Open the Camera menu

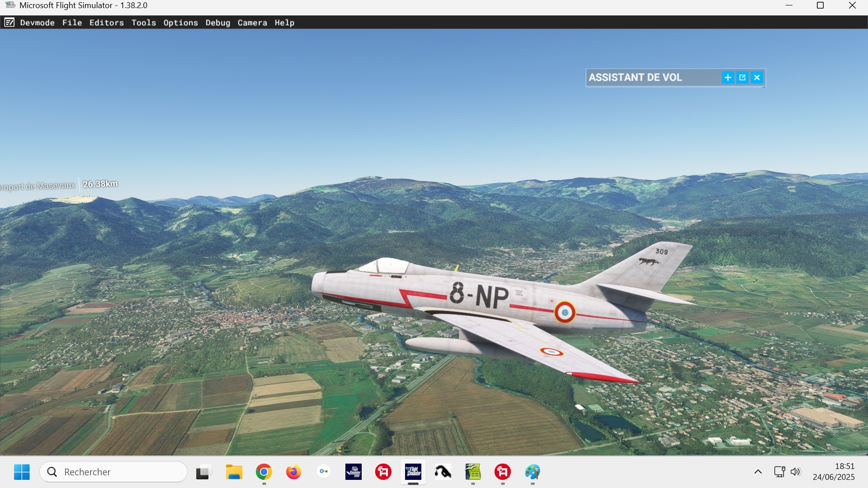[x=252, y=23]
